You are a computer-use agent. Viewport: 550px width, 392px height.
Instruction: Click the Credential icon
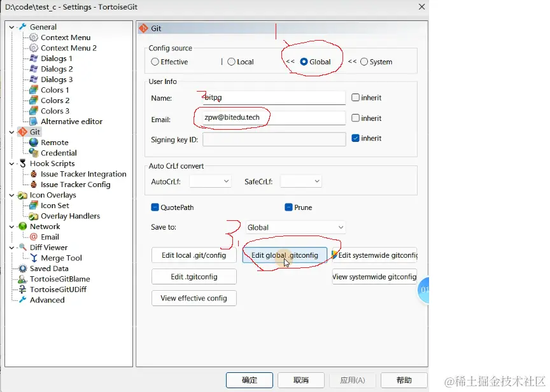coord(34,153)
